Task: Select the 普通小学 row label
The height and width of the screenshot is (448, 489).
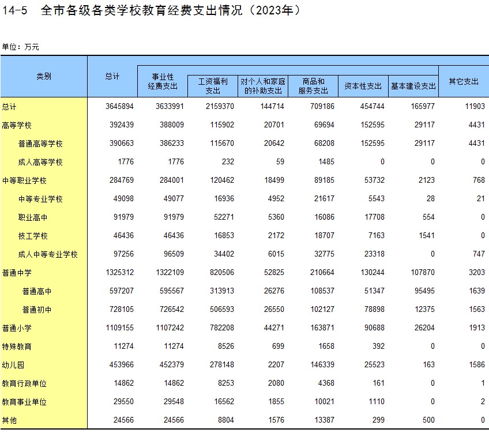Action: pos(17,328)
